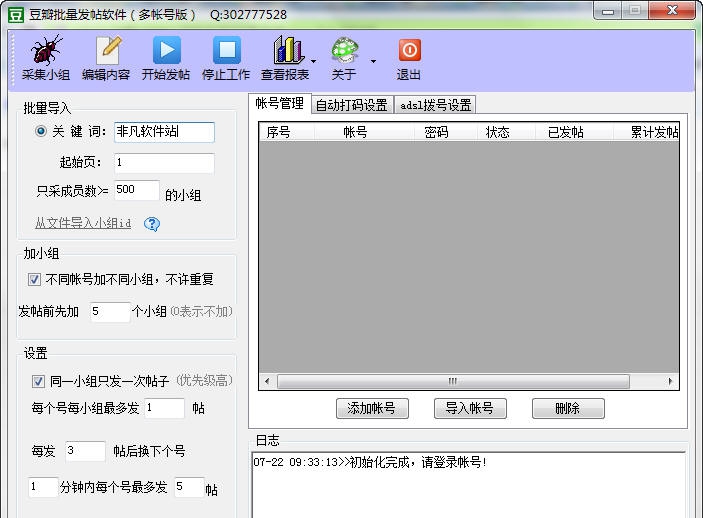Switch to adsl拨号设置 tab
This screenshot has width=703, height=518.
point(435,105)
